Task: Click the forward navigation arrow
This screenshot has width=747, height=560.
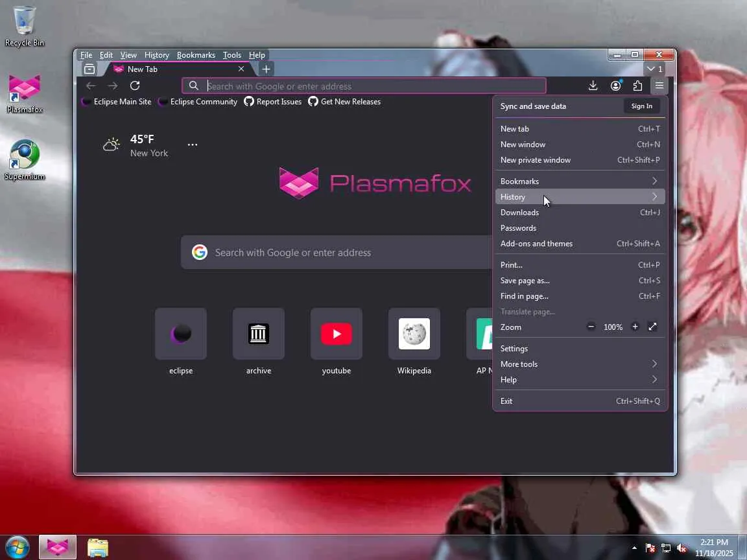Action: pos(113,86)
